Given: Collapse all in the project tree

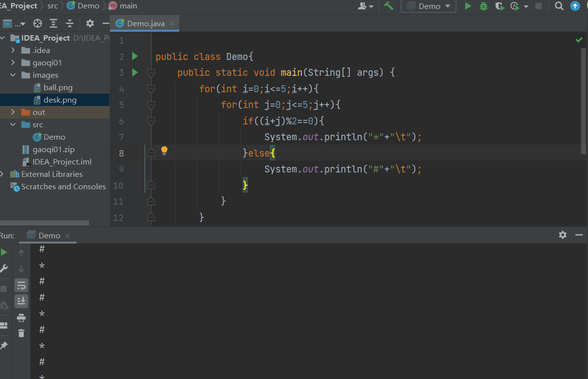Looking at the screenshot, I should click(70, 24).
